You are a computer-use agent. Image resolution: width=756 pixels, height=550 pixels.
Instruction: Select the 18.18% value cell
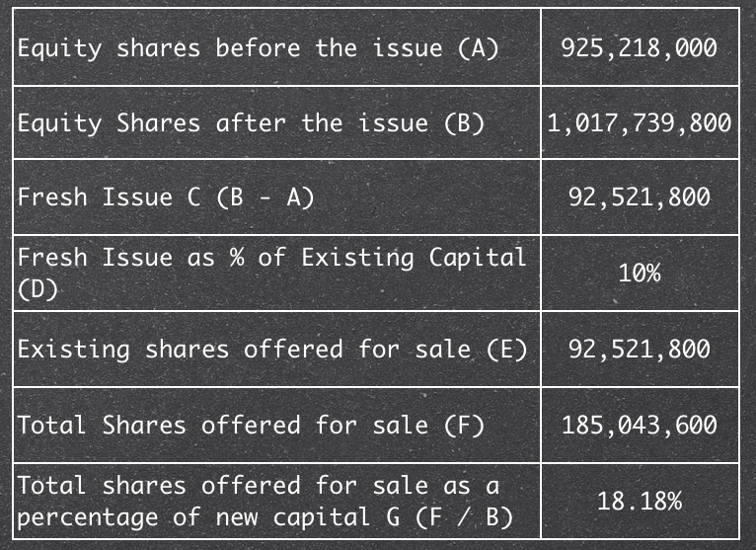point(639,502)
